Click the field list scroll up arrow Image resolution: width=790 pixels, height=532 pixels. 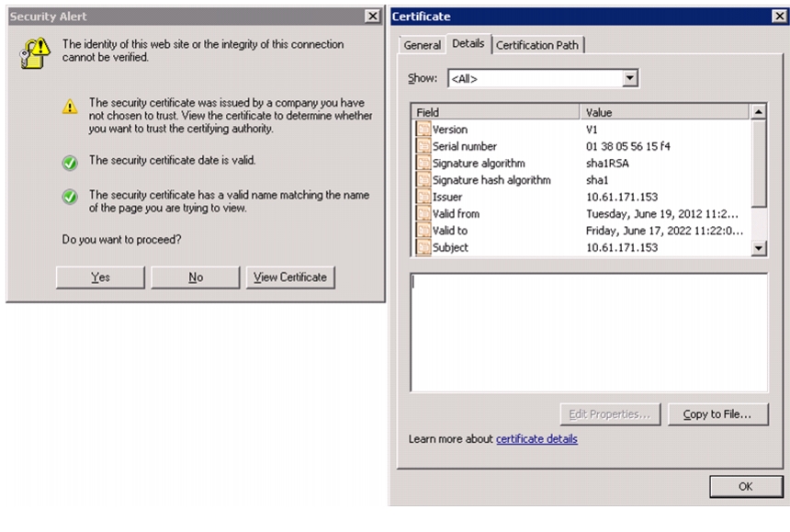[758, 112]
